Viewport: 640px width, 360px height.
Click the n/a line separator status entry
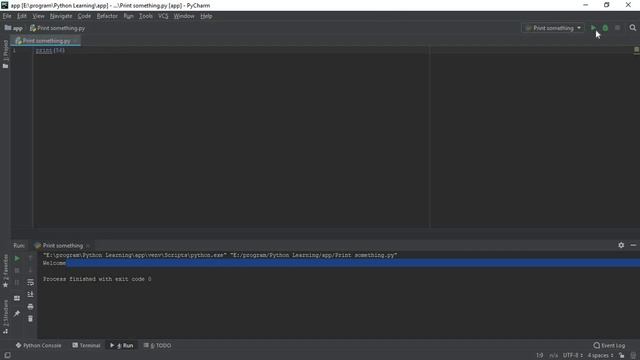tap(553, 356)
